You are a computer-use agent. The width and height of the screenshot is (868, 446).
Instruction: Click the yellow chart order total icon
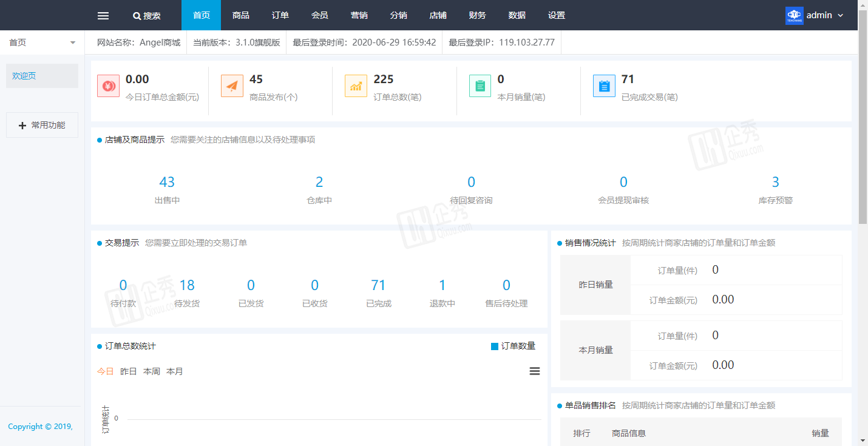[356, 86]
